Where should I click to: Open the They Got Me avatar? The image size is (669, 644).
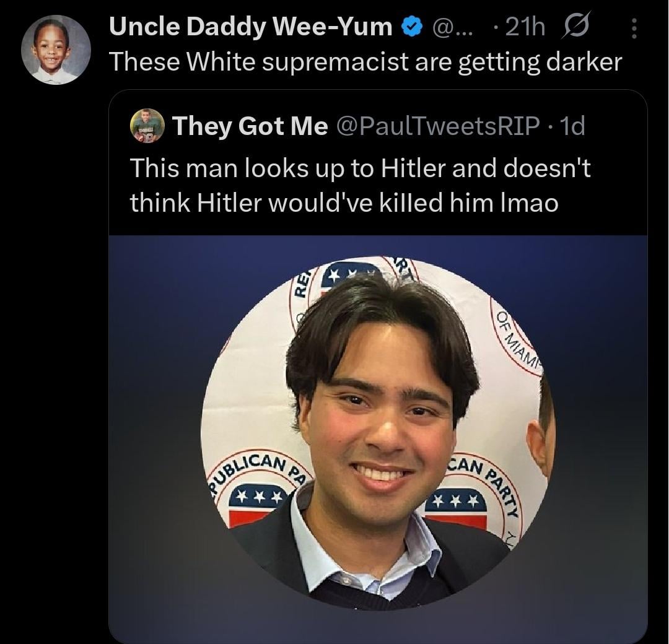coord(147,126)
